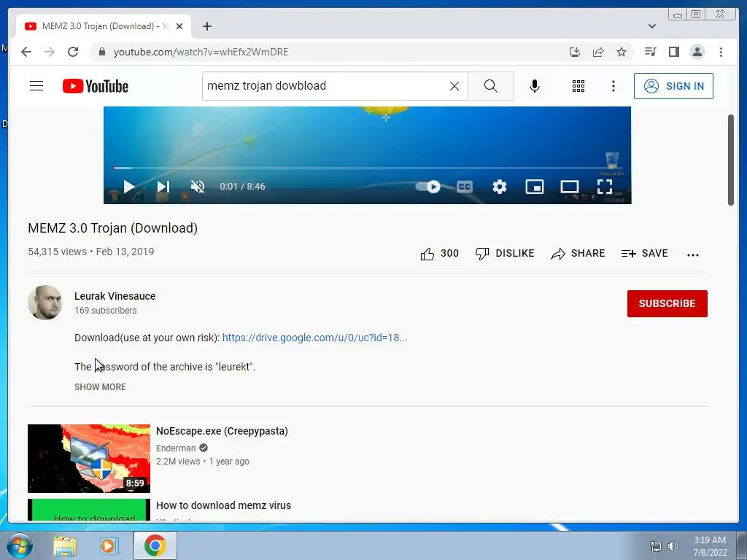Click the Chrome taskbar button
The width and height of the screenshot is (747, 560).
155,545
